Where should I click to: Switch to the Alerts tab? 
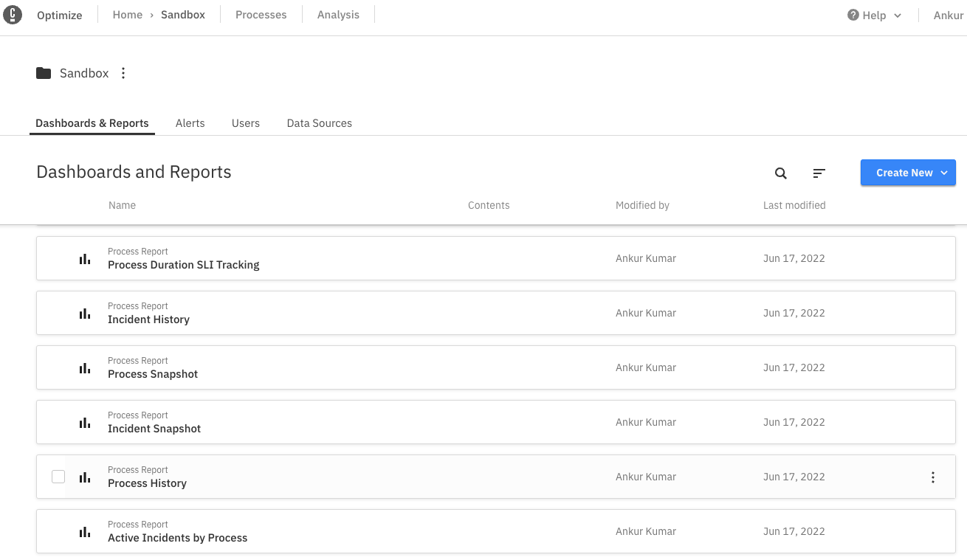190,123
